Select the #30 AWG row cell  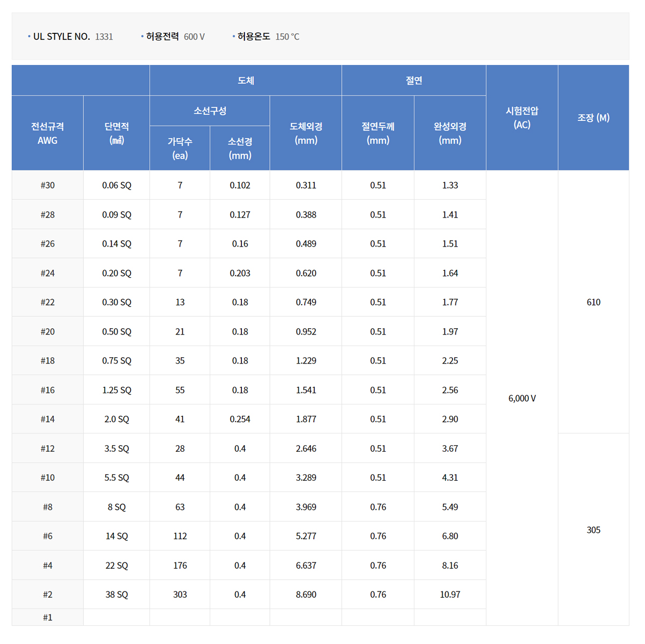click(x=47, y=185)
